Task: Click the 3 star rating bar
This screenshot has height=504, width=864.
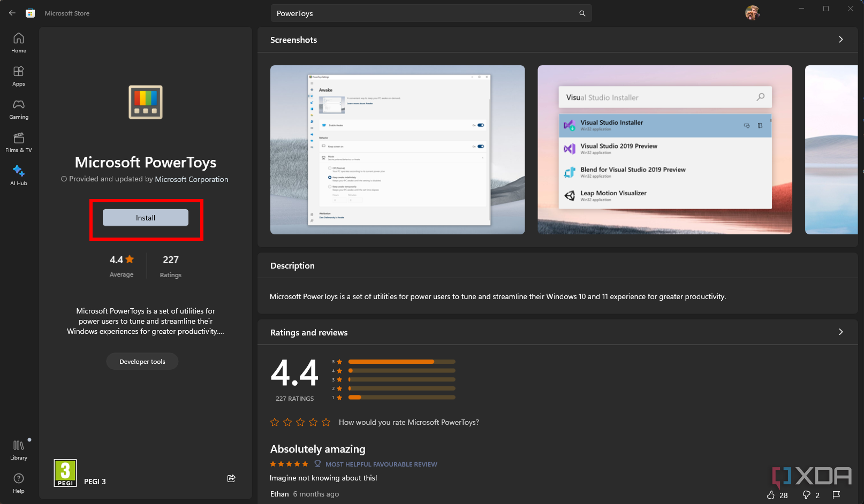Action: tap(401, 379)
